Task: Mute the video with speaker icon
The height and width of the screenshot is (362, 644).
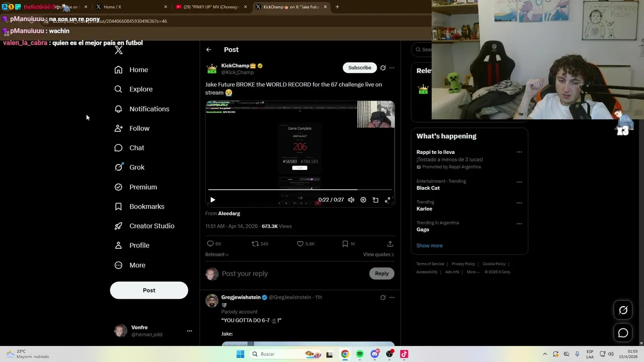Action: tap(351, 200)
